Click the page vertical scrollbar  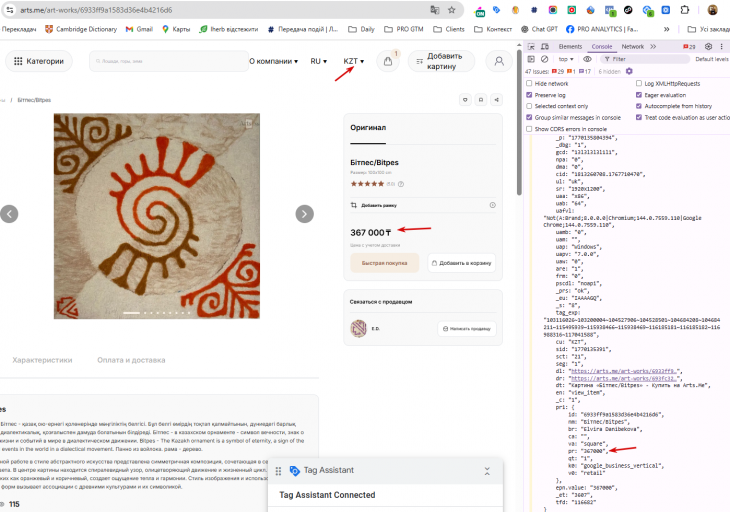[x=519, y=122]
